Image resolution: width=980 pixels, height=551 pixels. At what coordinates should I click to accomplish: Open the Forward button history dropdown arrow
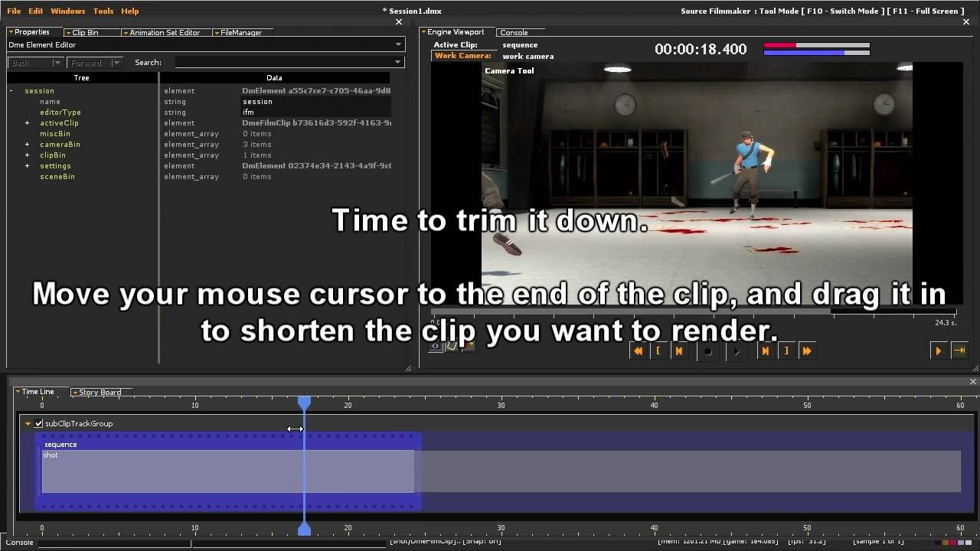[116, 63]
